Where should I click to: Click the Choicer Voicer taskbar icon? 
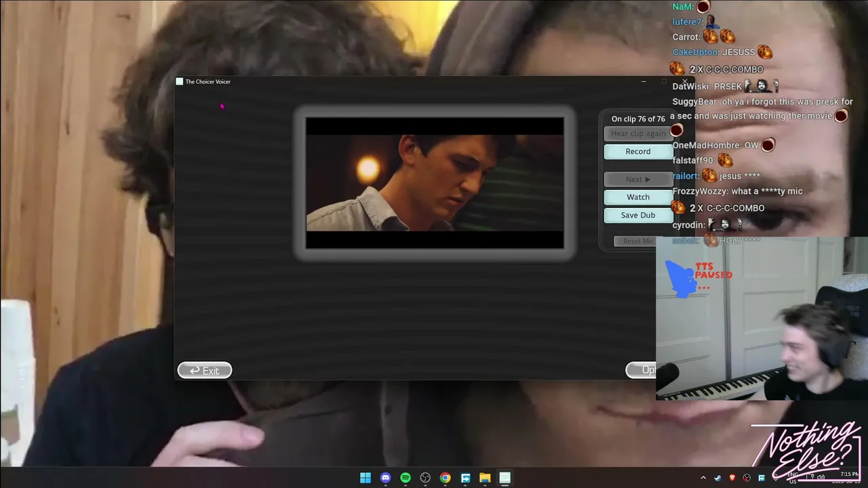click(505, 478)
